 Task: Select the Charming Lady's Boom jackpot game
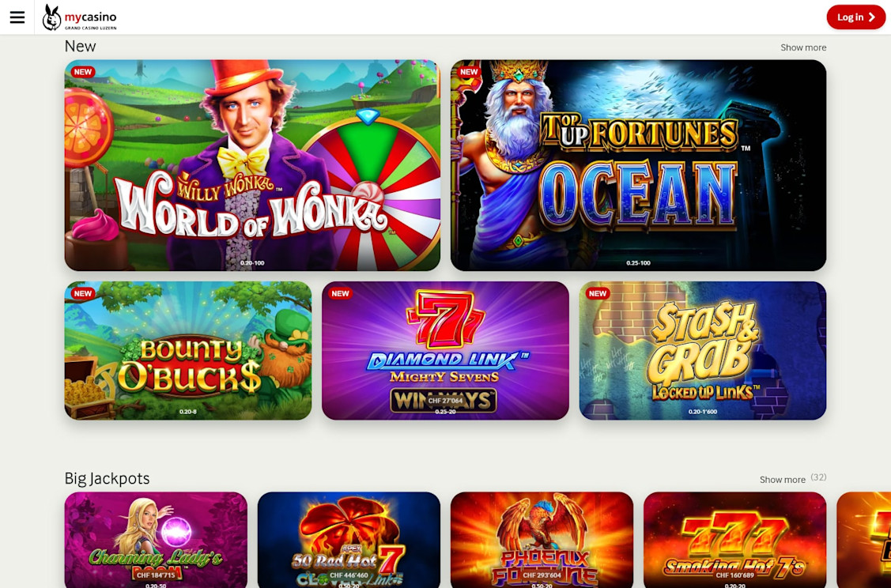click(156, 540)
